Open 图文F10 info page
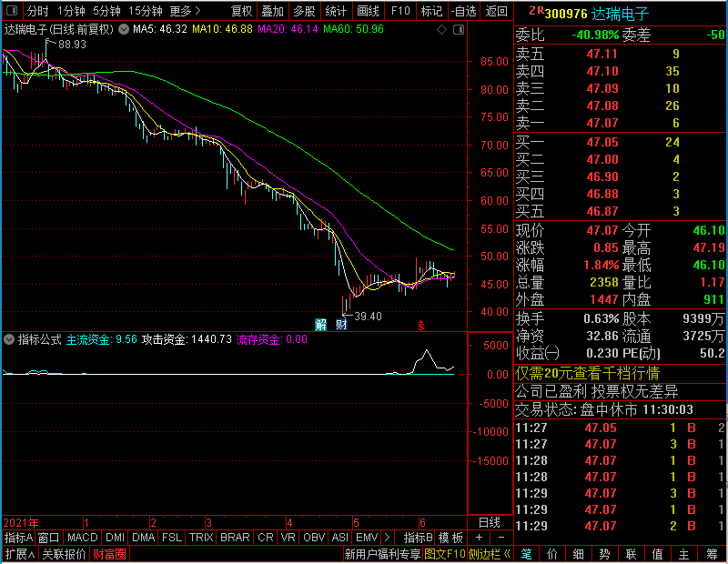This screenshot has height=564, width=728. tap(444, 554)
